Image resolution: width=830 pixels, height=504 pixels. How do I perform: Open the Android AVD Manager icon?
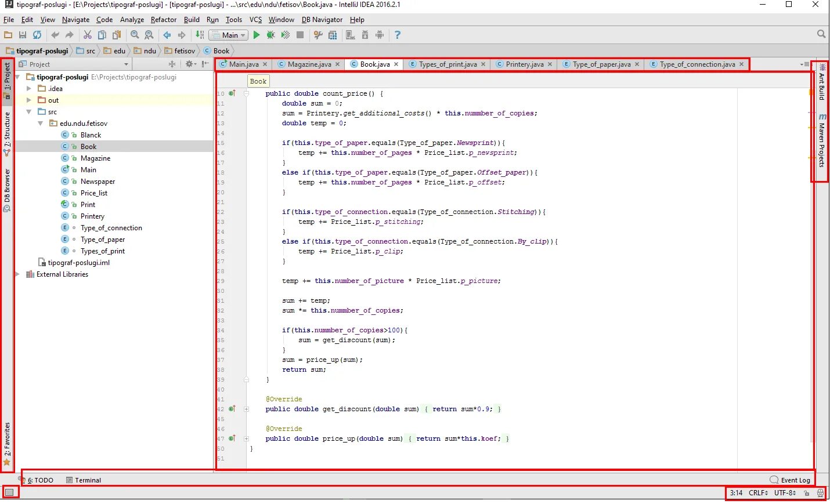pyautogui.click(x=351, y=35)
